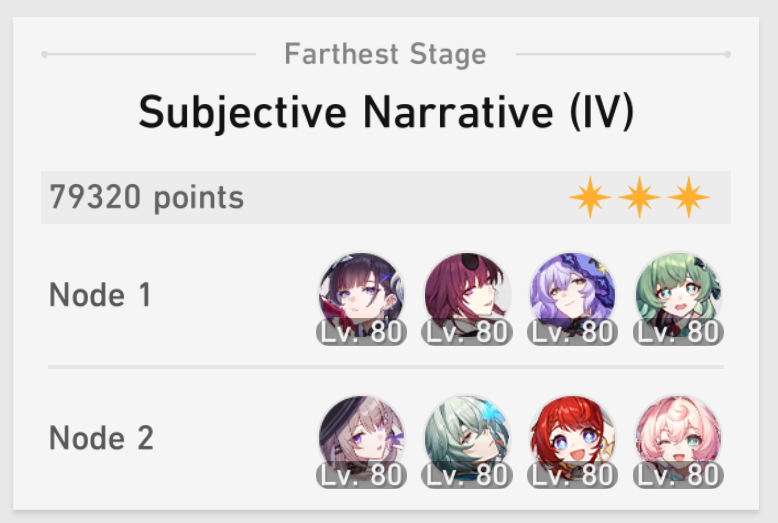The image size is (778, 523).
Task: Open the purple-haired character with blue hat
Action: click(573, 296)
